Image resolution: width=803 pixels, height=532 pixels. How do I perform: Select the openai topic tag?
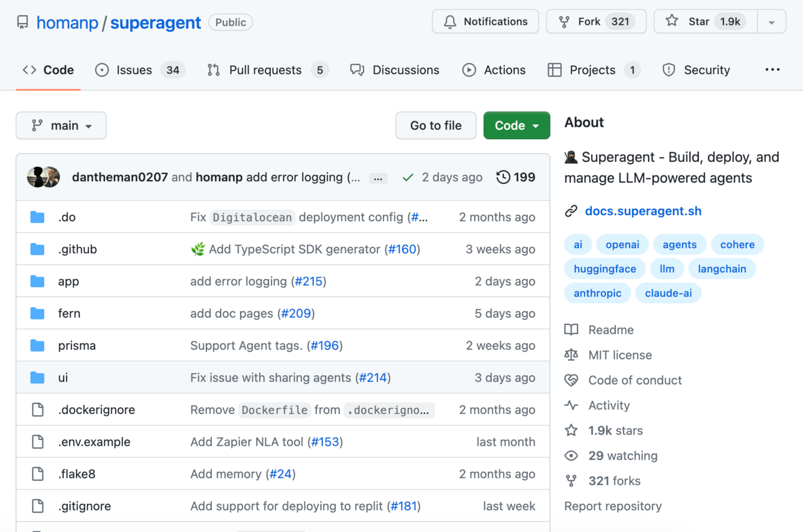pos(622,244)
